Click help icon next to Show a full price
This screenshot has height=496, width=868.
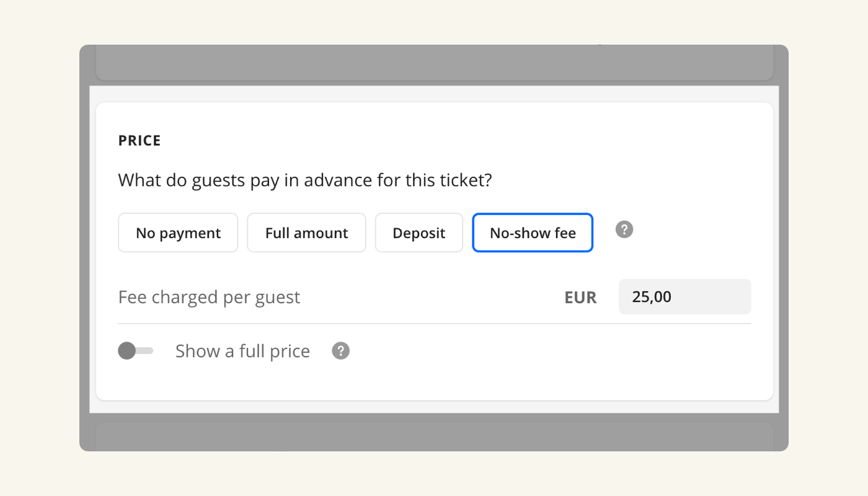pyautogui.click(x=340, y=351)
